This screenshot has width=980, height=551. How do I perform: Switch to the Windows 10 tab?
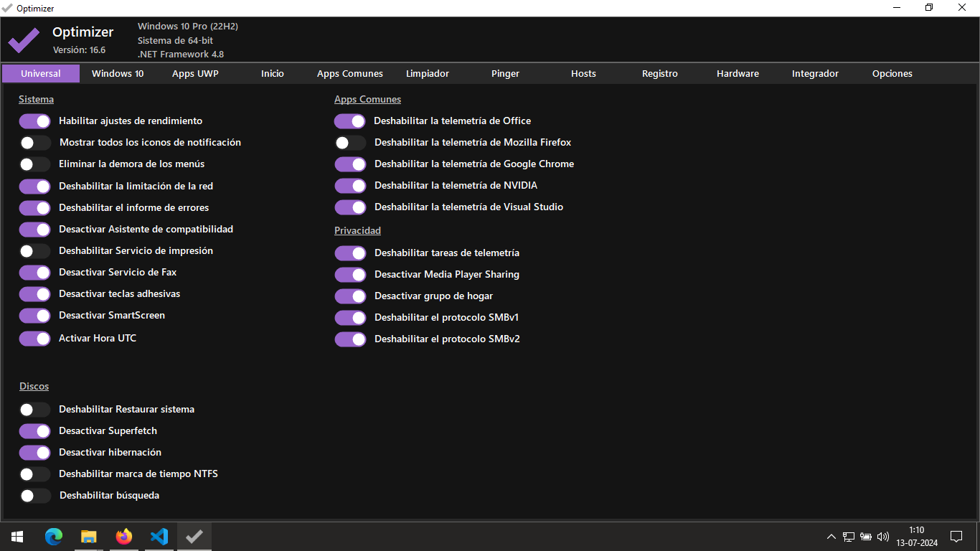click(118, 74)
